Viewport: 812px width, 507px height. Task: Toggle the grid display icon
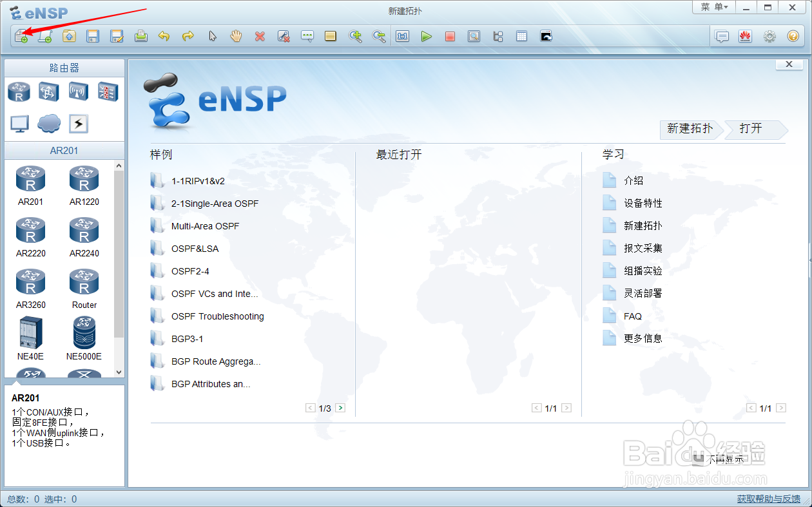tap(521, 36)
